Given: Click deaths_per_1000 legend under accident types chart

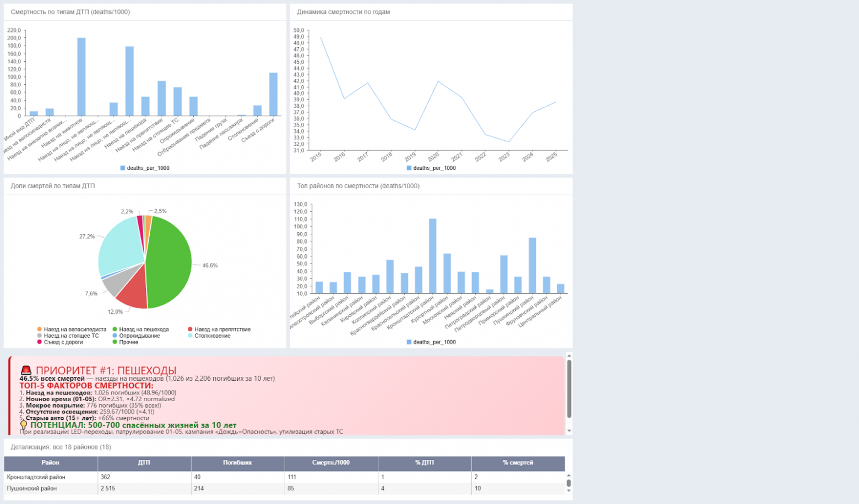Looking at the screenshot, I should pyautogui.click(x=145, y=168).
